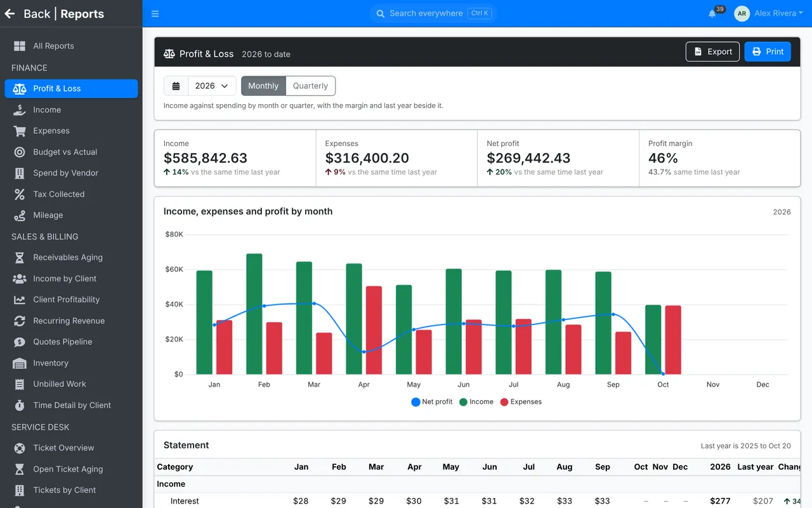Screen dimensions: 812x508
Task: Click the green February income bar
Action: tap(254, 314)
